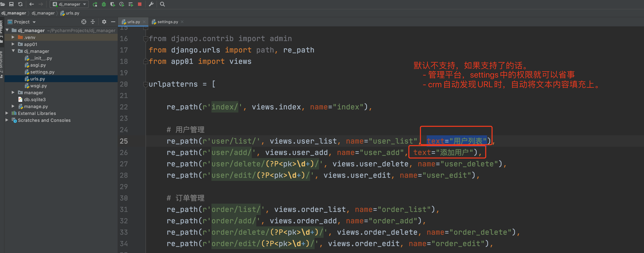Close the settings.py tab
Screen dimensions: 644x253
click(182, 22)
